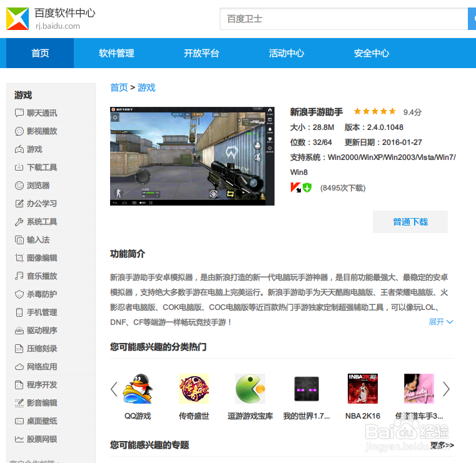The image size is (476, 463).
Task: Click the 手机管理 phone icon
Action: 19,312
